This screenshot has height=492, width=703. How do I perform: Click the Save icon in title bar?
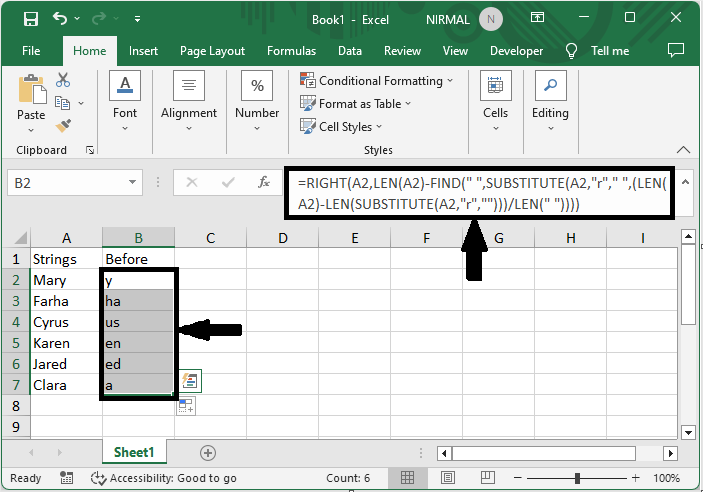point(30,18)
